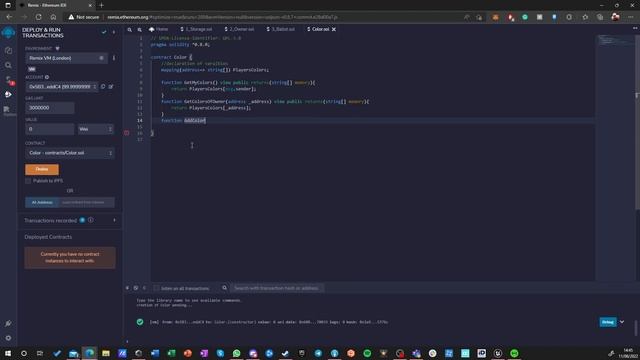Click the Debug button in terminal
This screenshot has height=360, width=640.
point(608,322)
